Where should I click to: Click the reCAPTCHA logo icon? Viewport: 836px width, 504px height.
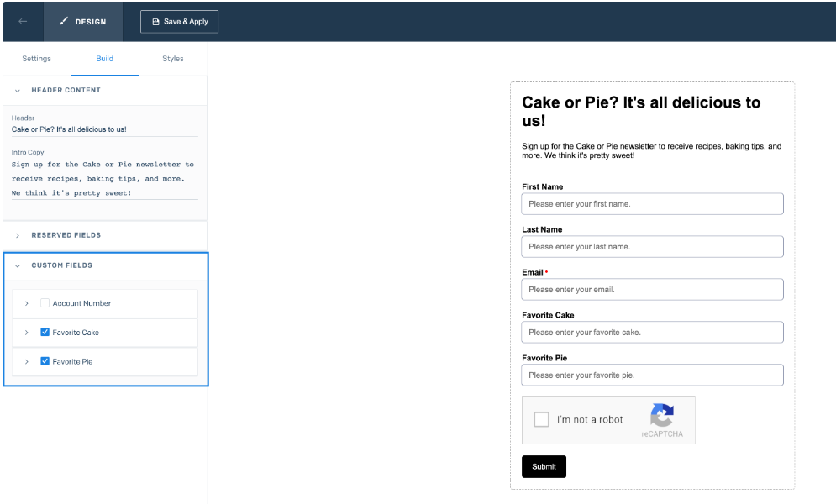[662, 415]
